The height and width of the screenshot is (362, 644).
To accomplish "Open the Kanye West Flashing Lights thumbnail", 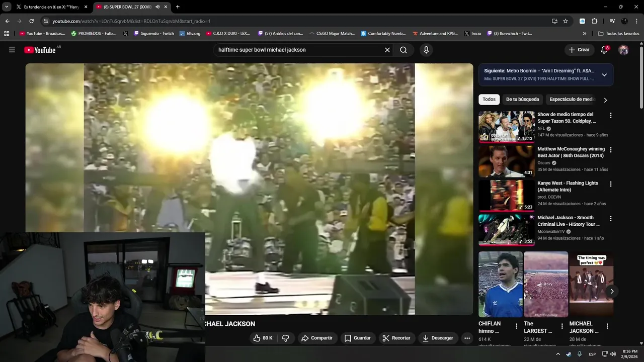I will pyautogui.click(x=507, y=196).
